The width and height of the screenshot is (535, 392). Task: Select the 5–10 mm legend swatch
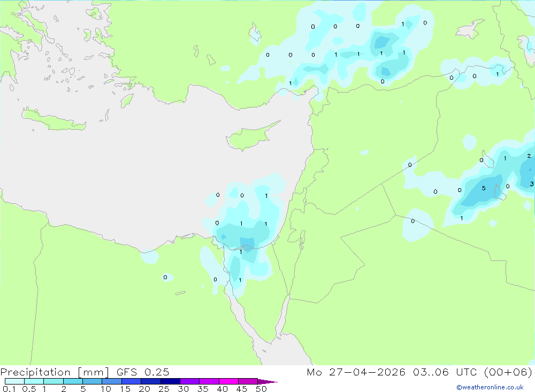(x=93, y=381)
